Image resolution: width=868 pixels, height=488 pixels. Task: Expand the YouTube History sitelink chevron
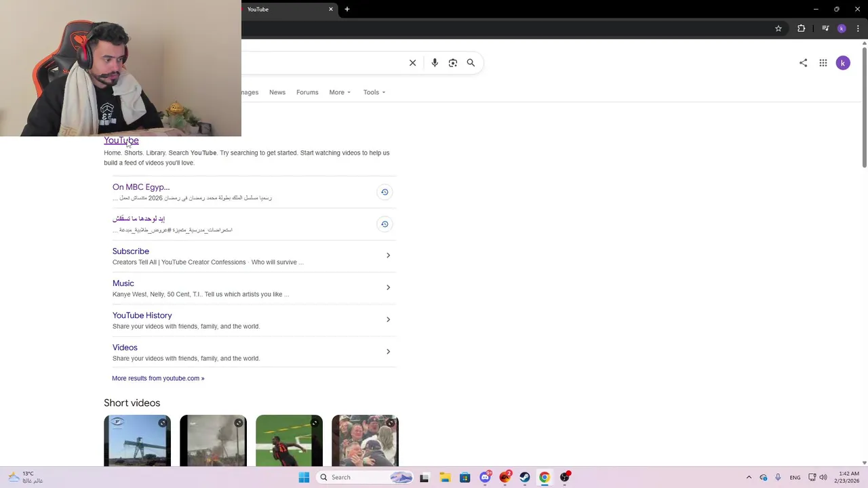tap(388, 319)
